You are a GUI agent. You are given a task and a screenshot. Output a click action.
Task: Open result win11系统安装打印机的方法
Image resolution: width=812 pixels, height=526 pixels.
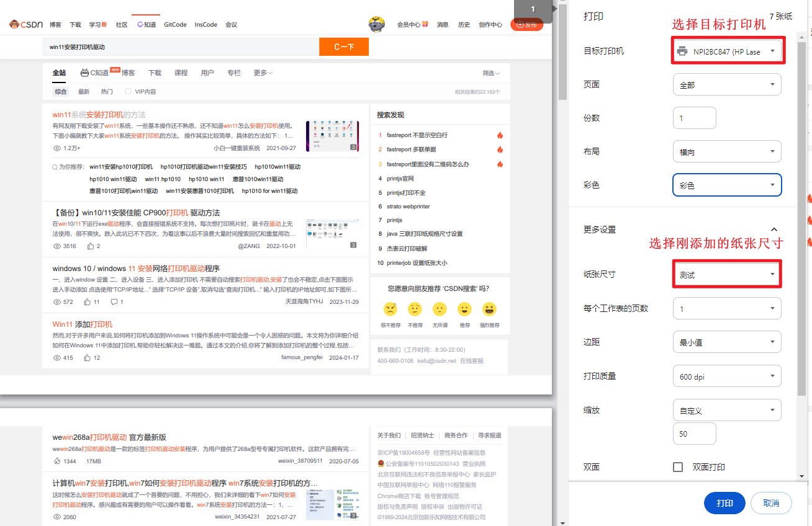click(99, 115)
